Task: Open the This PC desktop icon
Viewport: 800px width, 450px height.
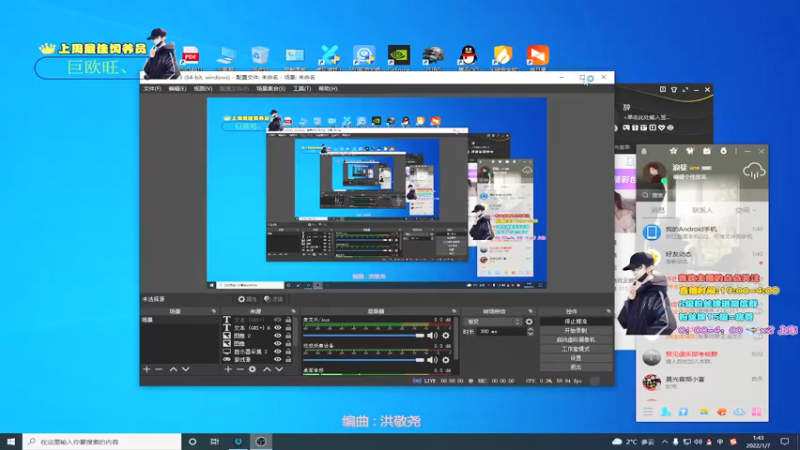Action: (226, 56)
